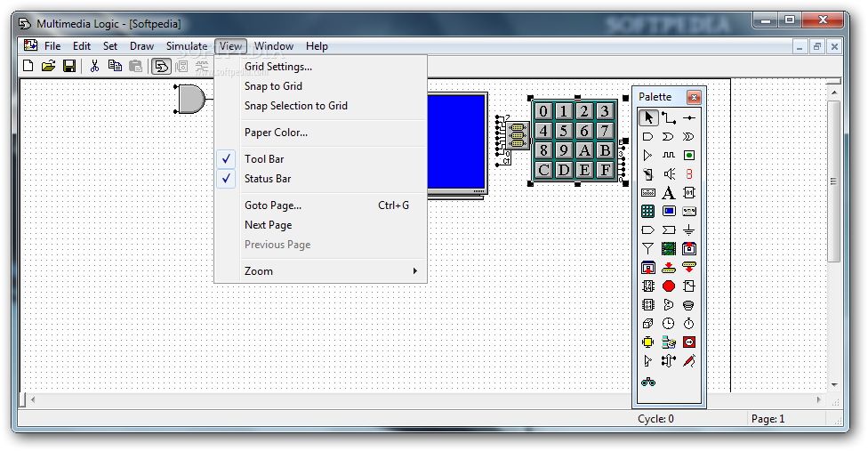Click the Cycle: 0 status text
Viewport: 868px width, 451px height.
coord(655,419)
